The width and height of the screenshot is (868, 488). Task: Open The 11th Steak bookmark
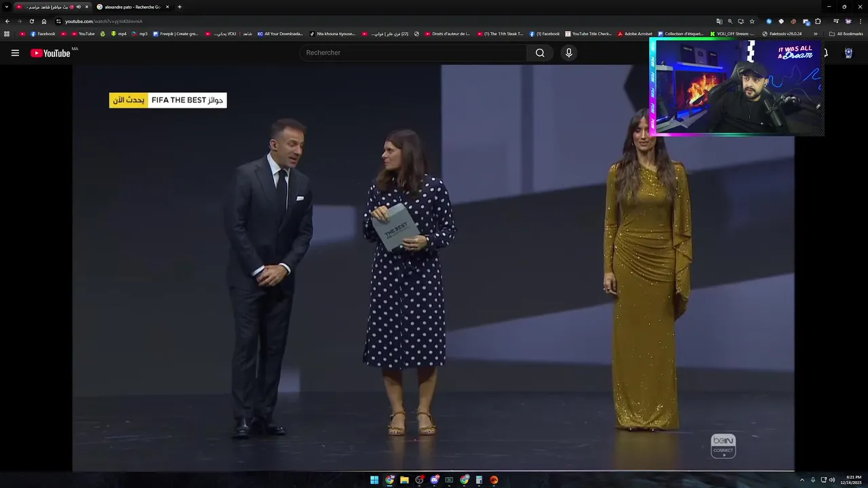pos(500,34)
